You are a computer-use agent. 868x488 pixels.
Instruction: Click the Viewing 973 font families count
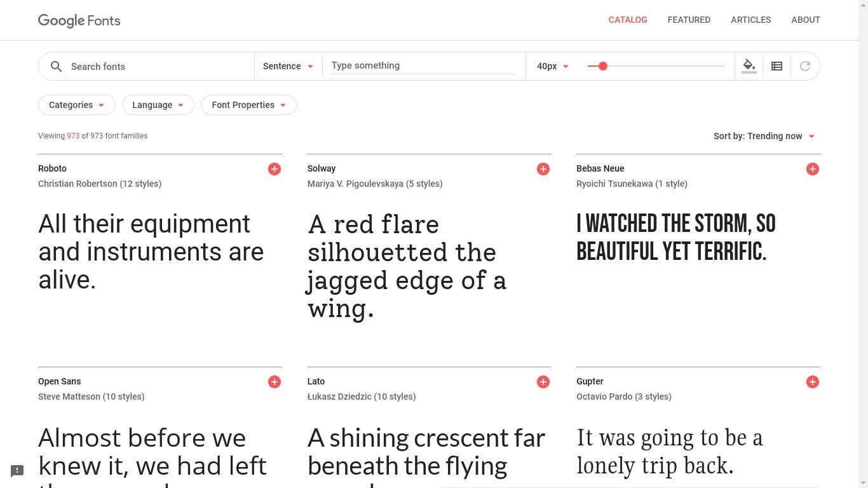[93, 136]
